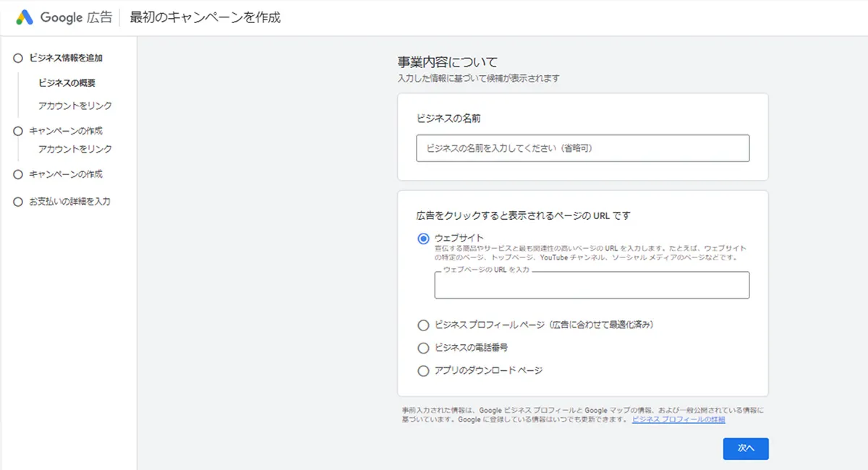Select the ウェブサイト radio button
868x470 pixels.
click(423, 238)
